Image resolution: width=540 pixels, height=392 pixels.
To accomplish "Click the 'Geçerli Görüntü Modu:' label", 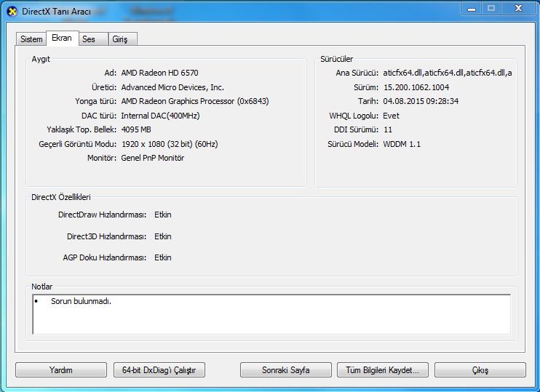I will click(78, 144).
